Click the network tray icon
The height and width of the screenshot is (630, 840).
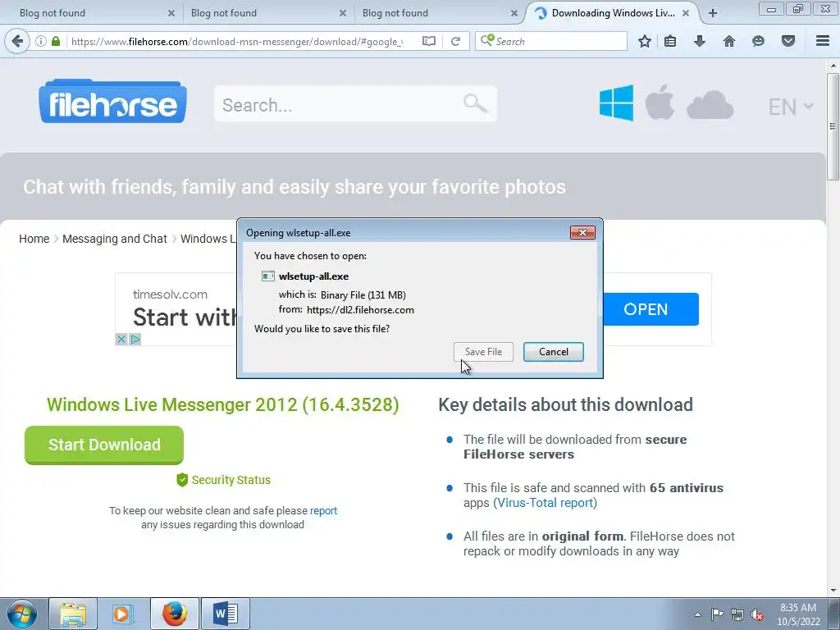click(x=737, y=614)
